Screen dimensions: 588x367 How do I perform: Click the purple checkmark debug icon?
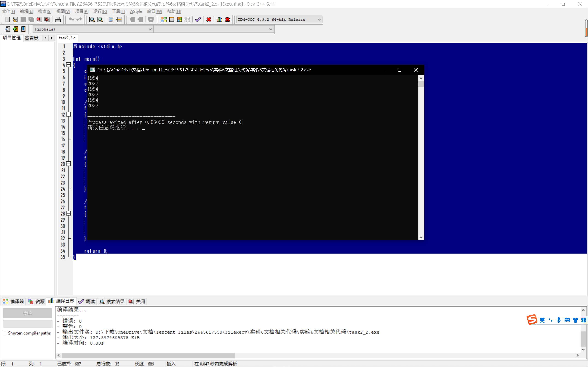[x=198, y=19]
